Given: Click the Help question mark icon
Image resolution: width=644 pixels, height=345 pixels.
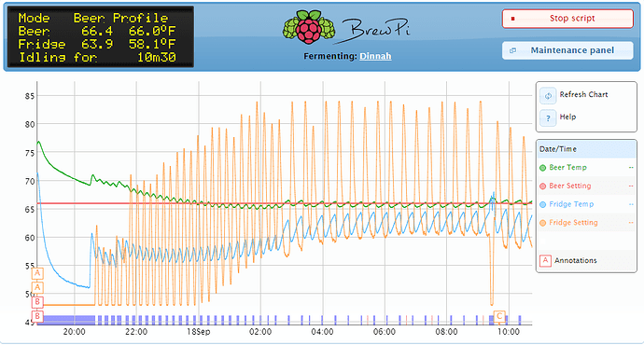Looking at the screenshot, I should coord(548,118).
